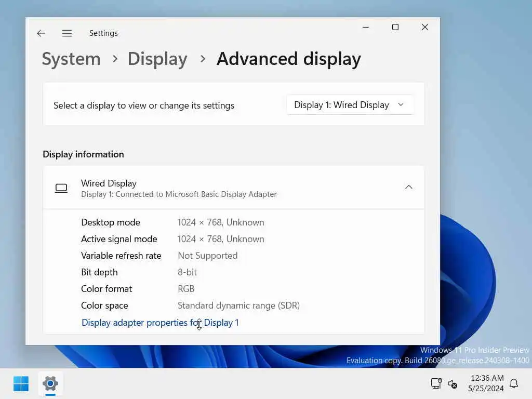Navigate to the Display breadcrumb

pyautogui.click(x=157, y=59)
